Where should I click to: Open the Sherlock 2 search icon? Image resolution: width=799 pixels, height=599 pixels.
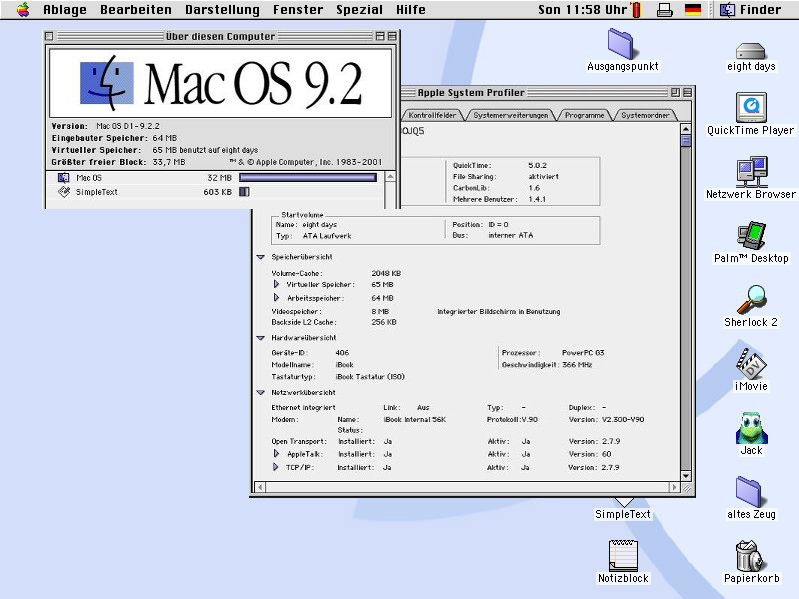click(x=750, y=300)
